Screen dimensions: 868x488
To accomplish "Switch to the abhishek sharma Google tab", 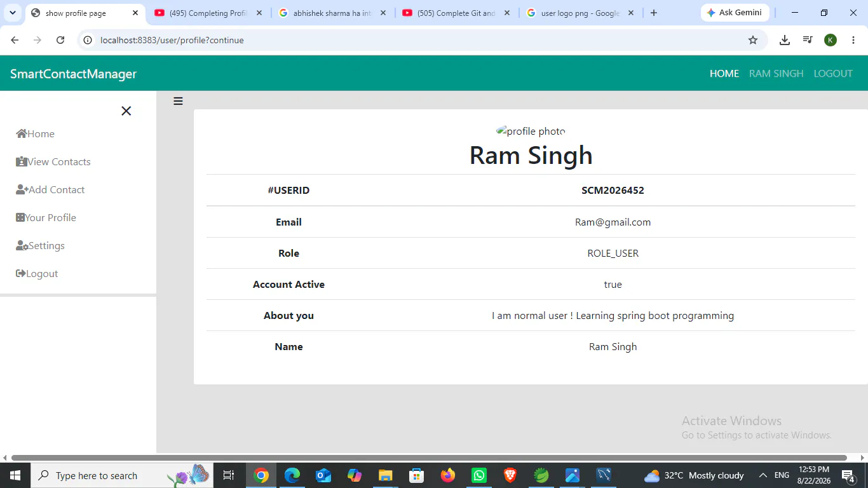I will [333, 13].
